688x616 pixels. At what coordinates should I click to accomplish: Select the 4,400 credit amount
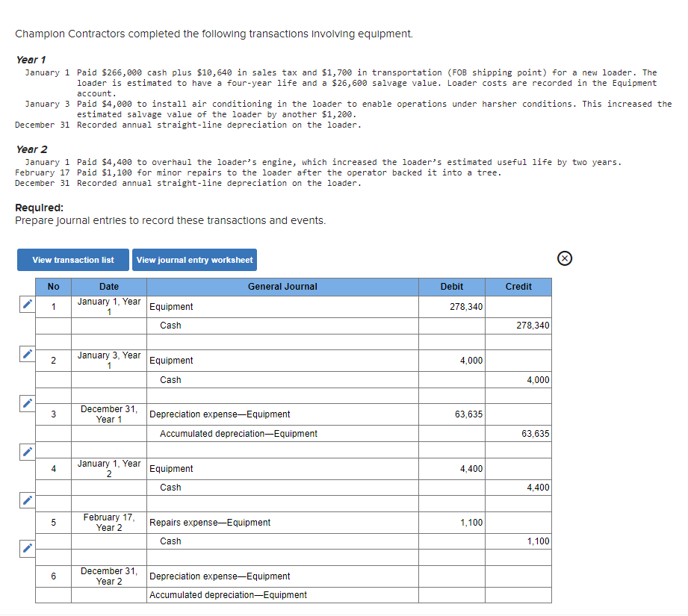coord(518,488)
